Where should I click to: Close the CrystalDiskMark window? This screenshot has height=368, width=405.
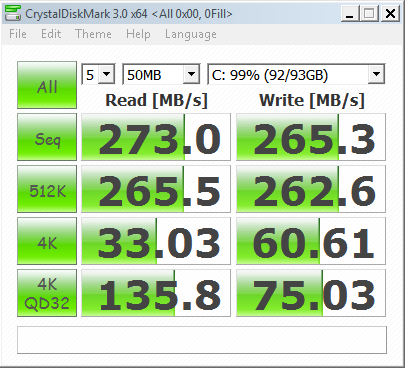pyautogui.click(x=390, y=14)
